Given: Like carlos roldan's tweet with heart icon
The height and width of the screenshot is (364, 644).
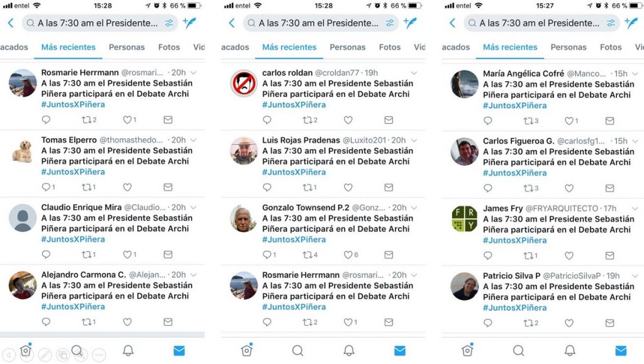Looking at the screenshot, I should (x=348, y=120).
